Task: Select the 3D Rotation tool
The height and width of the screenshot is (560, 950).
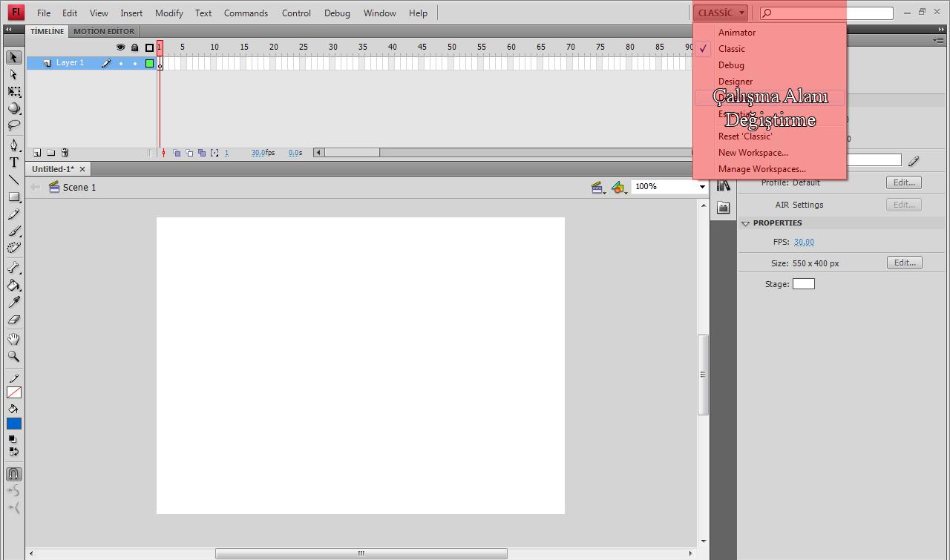Action: pos(13,108)
